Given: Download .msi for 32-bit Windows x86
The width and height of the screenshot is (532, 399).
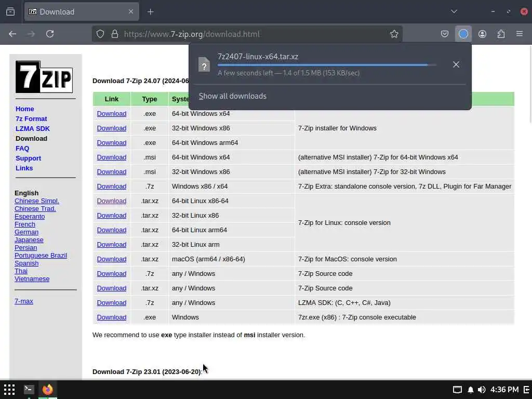Looking at the screenshot, I should point(112,172).
